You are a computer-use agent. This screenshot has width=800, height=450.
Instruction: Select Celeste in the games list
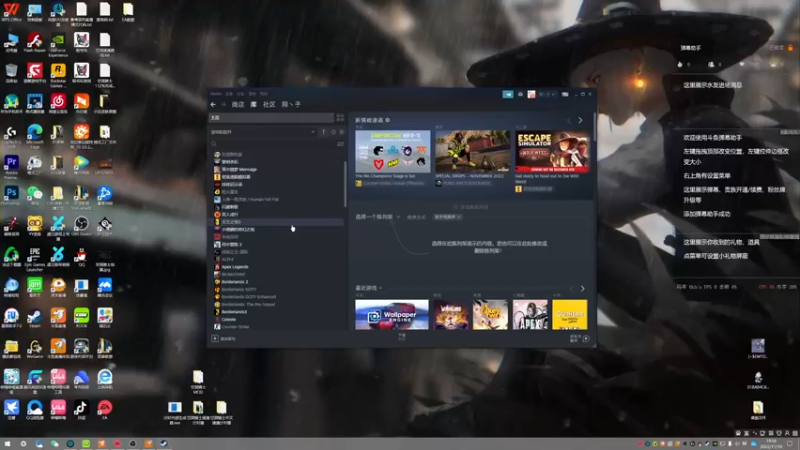coord(229,319)
